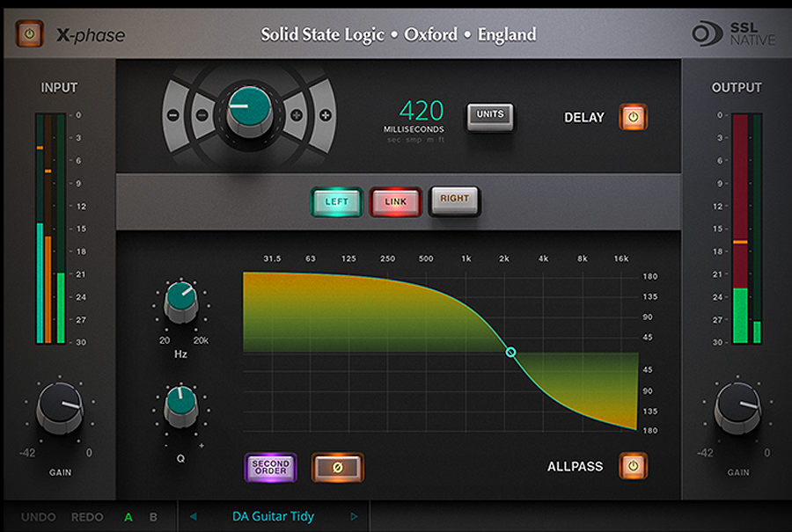
Task: Click UNDO in the bottom bar
Action: [x=39, y=517]
